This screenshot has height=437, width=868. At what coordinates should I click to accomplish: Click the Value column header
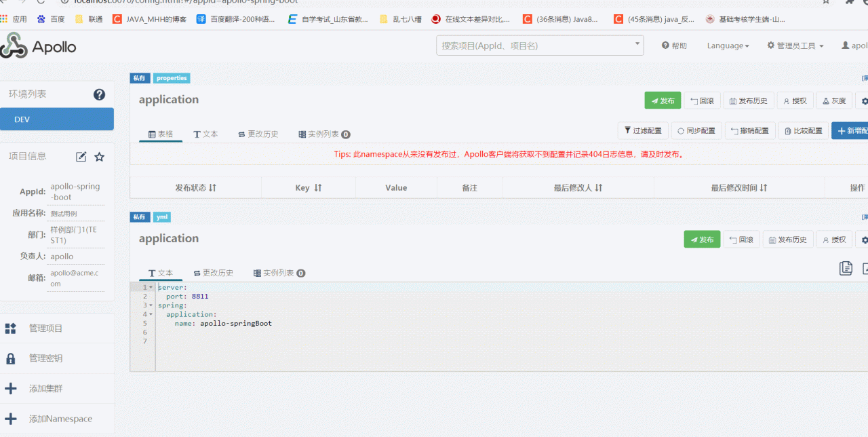[396, 188]
